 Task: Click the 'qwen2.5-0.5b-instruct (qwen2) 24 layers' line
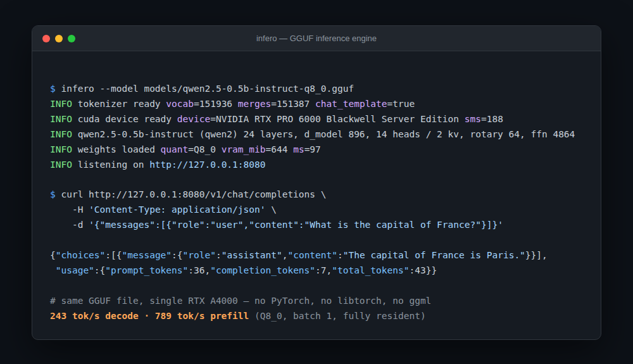(x=312, y=134)
